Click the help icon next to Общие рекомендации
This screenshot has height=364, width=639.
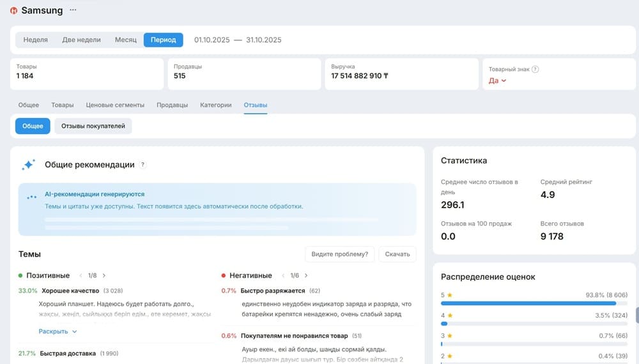point(142,165)
